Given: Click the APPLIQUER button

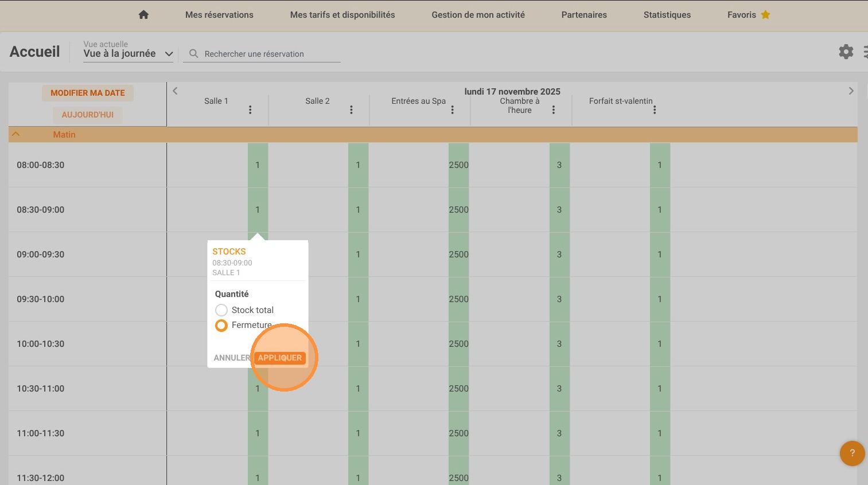Looking at the screenshot, I should click(x=280, y=358).
